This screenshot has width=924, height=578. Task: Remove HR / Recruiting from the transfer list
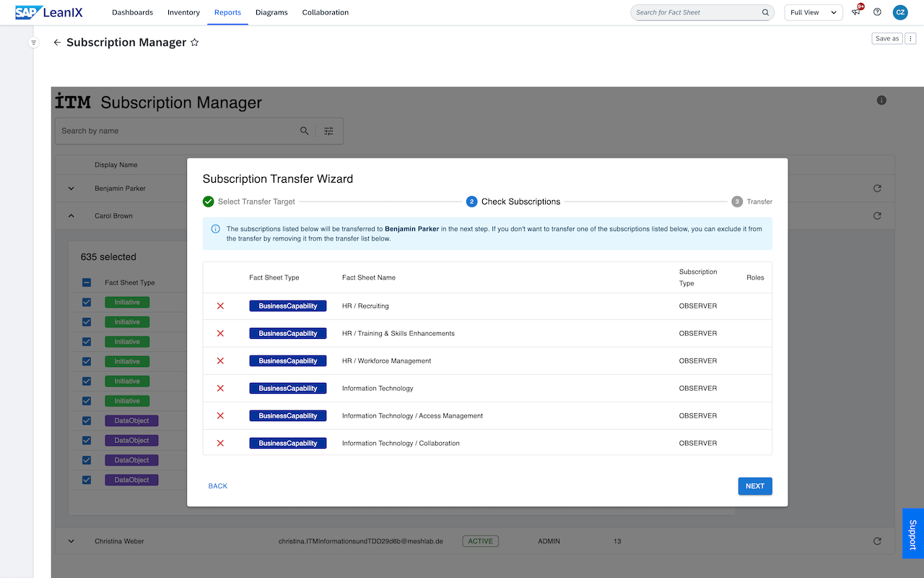click(220, 306)
